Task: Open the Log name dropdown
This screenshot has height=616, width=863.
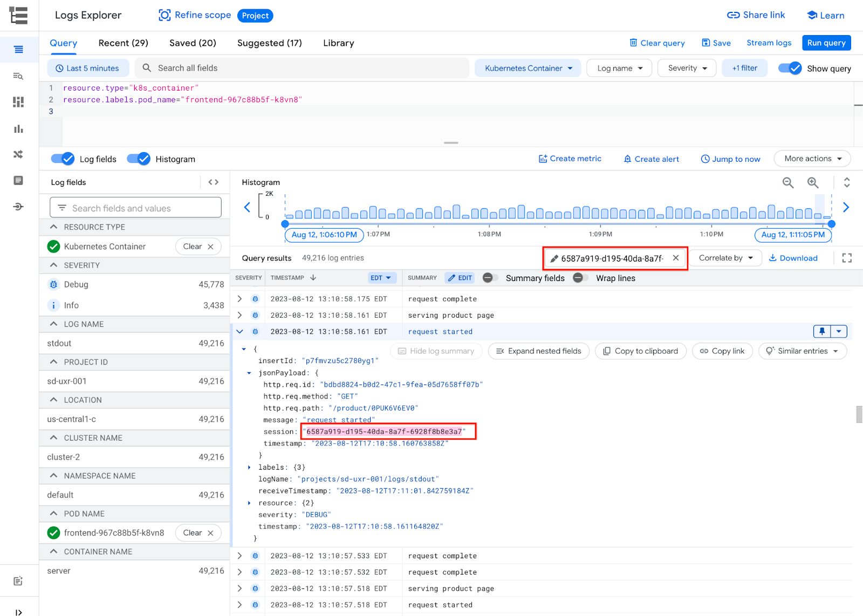Action: tap(619, 68)
